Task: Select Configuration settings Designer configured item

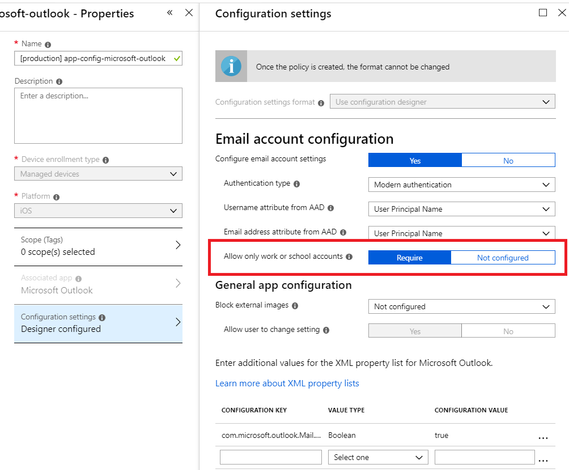Action: tap(98, 323)
